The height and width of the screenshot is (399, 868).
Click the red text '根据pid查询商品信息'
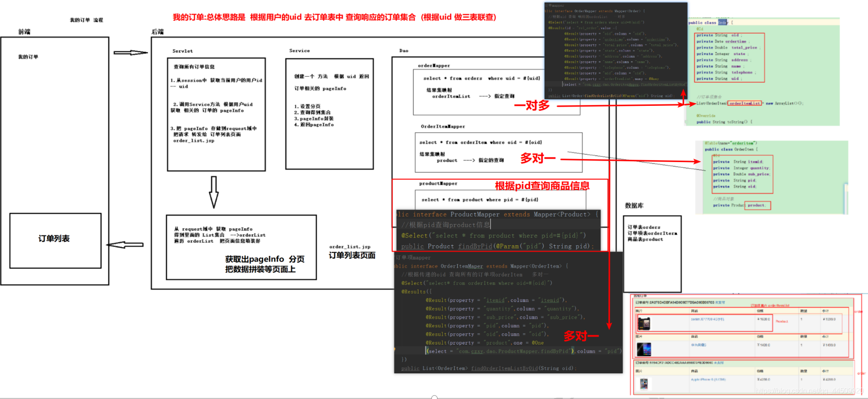pos(542,186)
